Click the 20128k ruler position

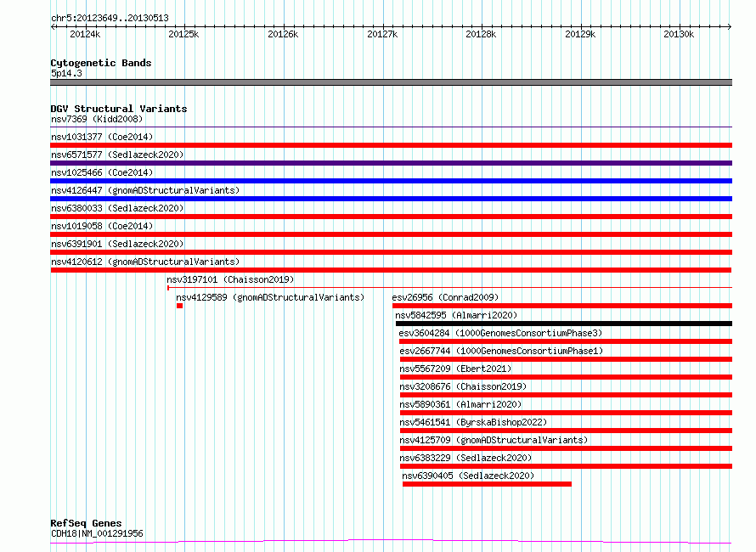(x=481, y=34)
